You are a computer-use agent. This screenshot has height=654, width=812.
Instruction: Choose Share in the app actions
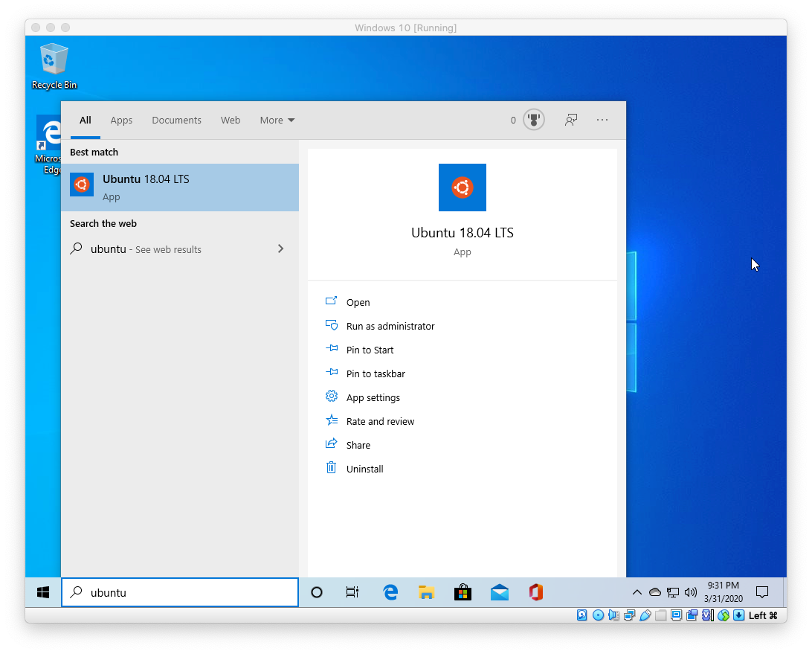click(x=358, y=445)
